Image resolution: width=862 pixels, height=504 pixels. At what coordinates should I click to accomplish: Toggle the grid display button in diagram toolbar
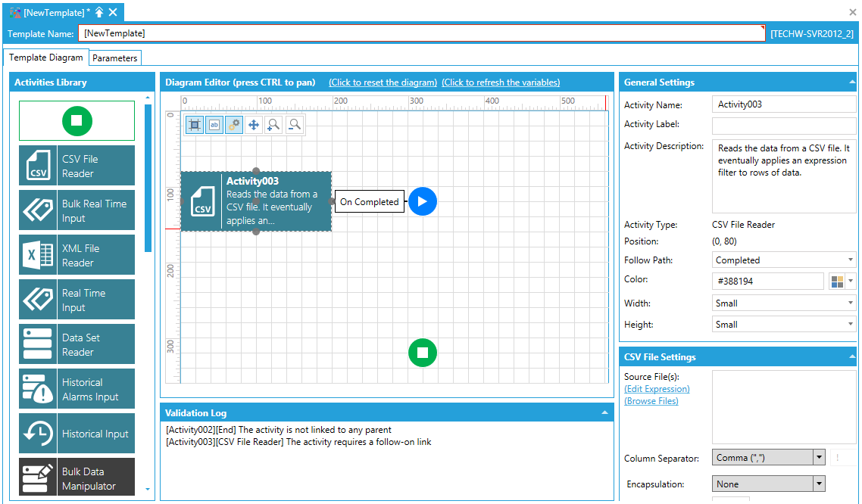(x=195, y=125)
